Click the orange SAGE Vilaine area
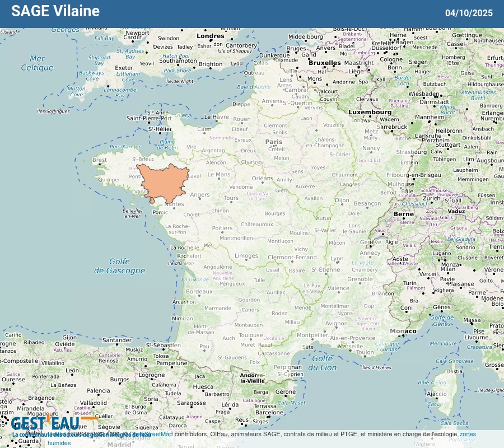This screenshot has height=448, width=504. [x=162, y=182]
